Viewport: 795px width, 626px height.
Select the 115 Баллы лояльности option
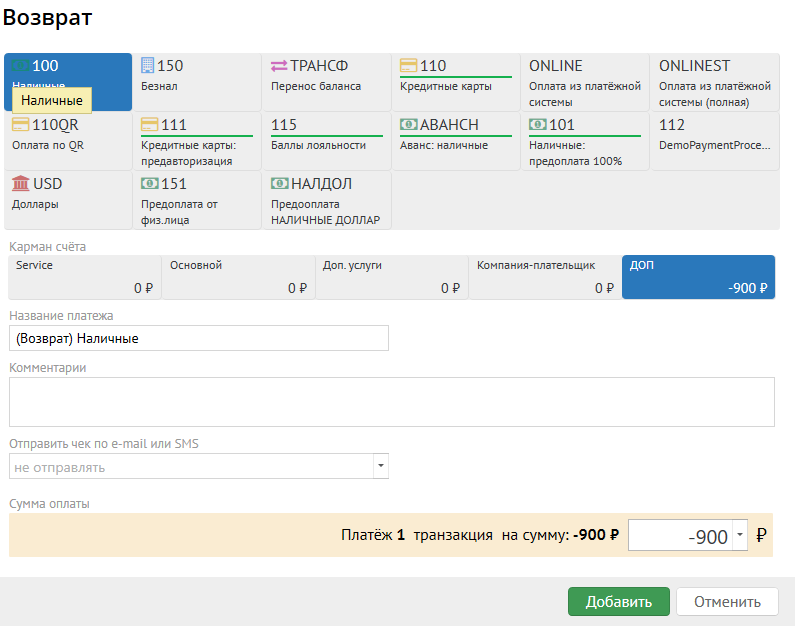click(326, 141)
